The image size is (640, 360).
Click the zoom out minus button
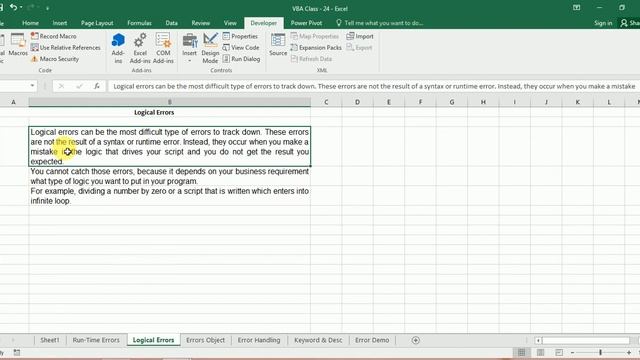click(x=572, y=352)
